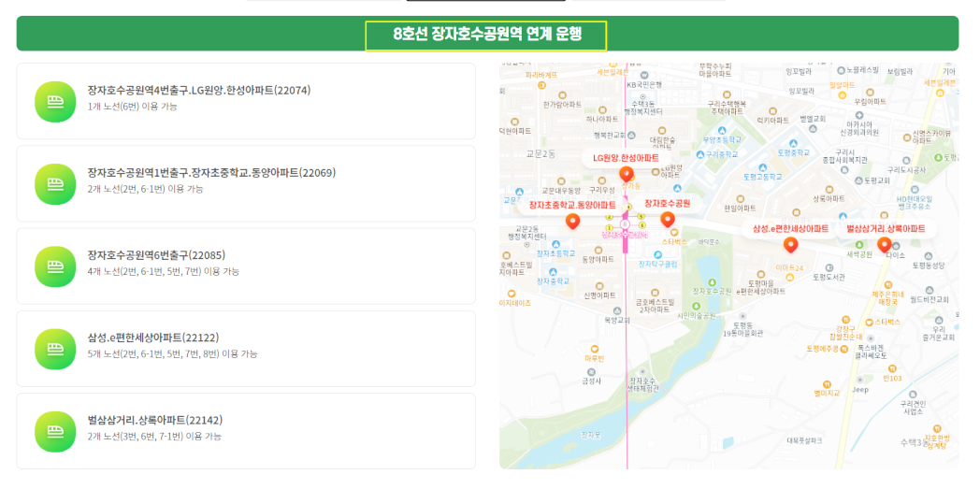
Task: Select the orange map pin under 장자초중학교.동양아파트
Action: click(572, 221)
